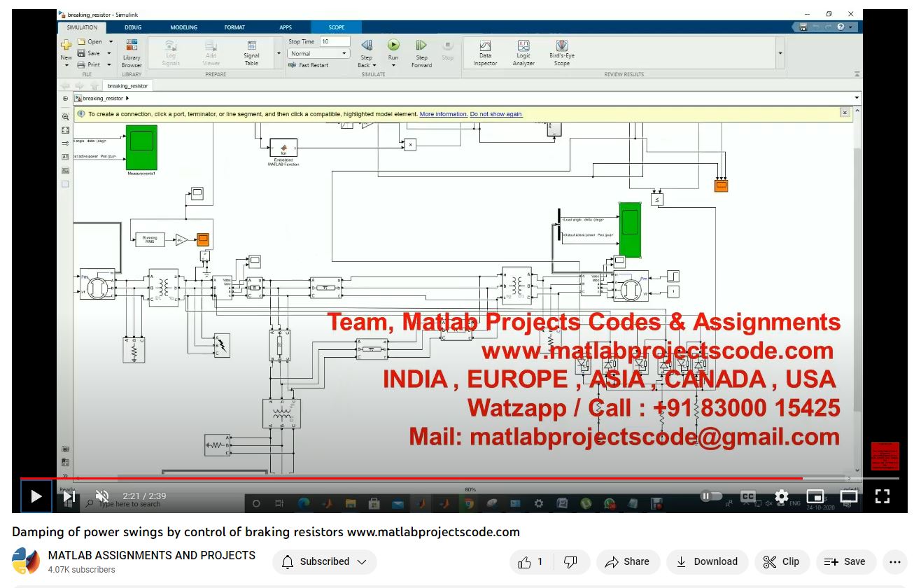
Task: Enter full screen mode
Action: point(883,496)
